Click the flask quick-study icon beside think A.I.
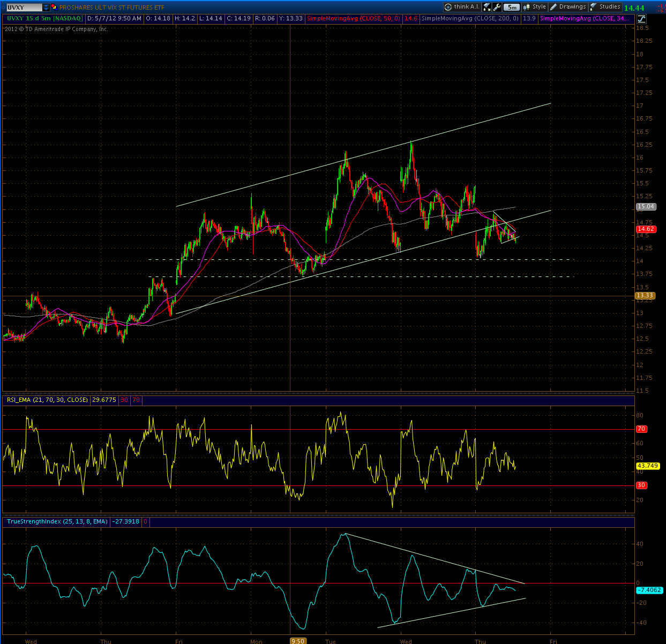Screen dimensions: 666x644 [487, 7]
